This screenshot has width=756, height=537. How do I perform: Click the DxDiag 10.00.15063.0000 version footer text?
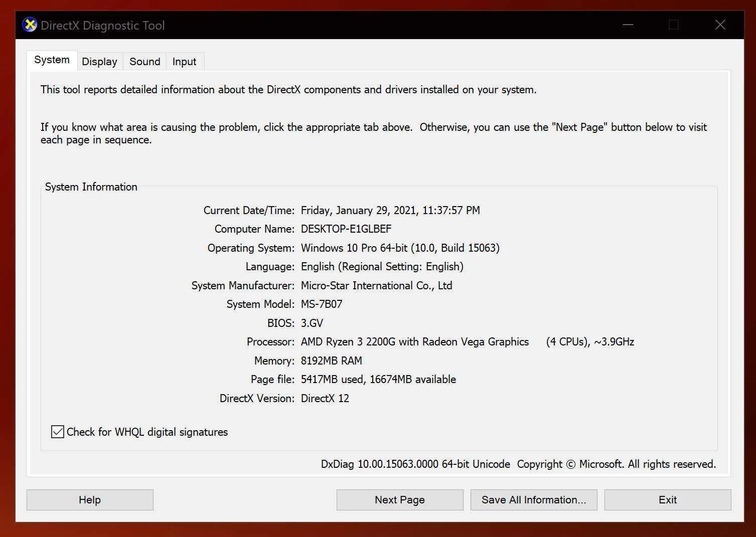coord(415,464)
